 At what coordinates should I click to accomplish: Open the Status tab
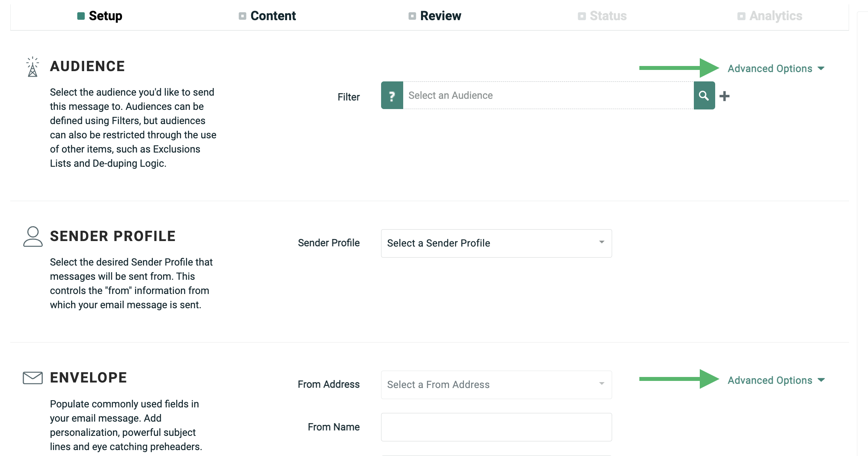click(608, 16)
